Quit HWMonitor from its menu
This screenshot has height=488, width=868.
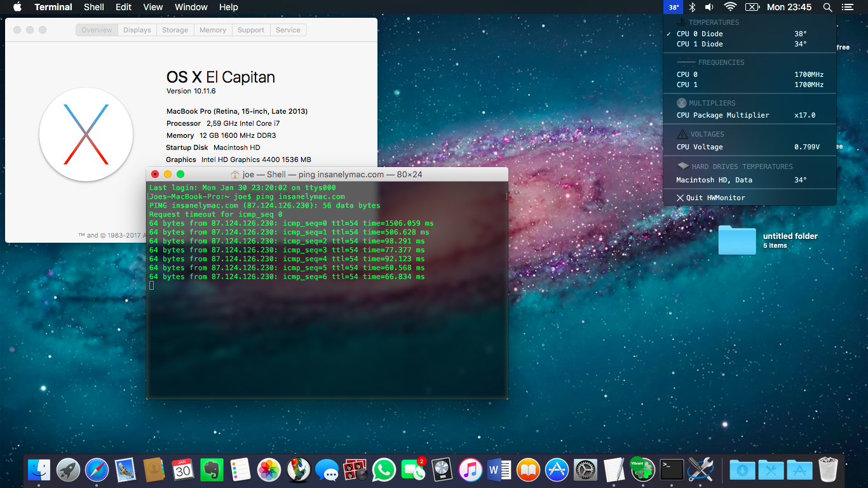click(750, 198)
